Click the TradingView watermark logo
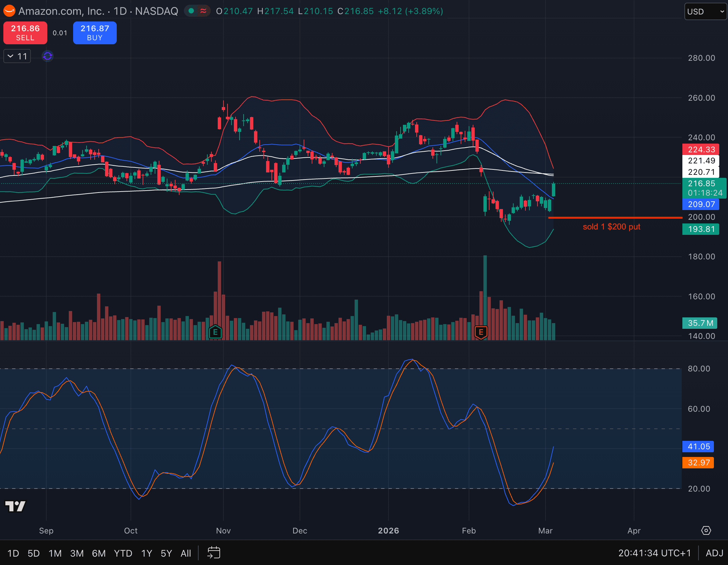The width and height of the screenshot is (728, 565). click(x=15, y=507)
